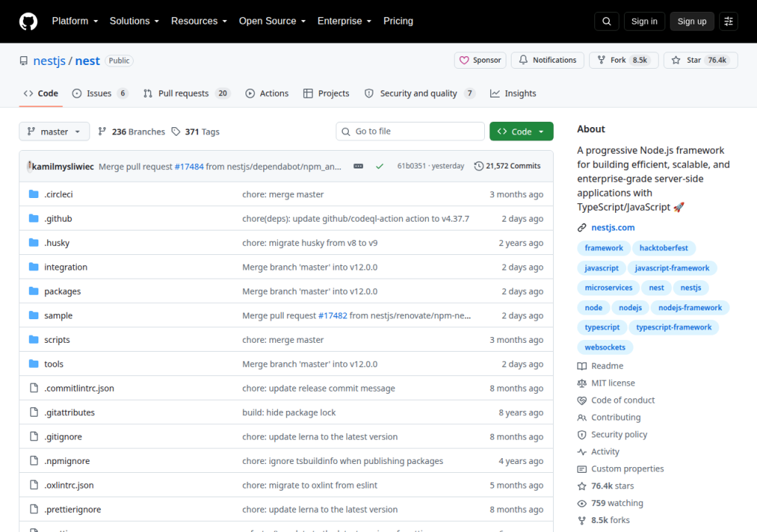The height and width of the screenshot is (532, 757).
Task: Open Notifications bell button
Action: (x=548, y=61)
